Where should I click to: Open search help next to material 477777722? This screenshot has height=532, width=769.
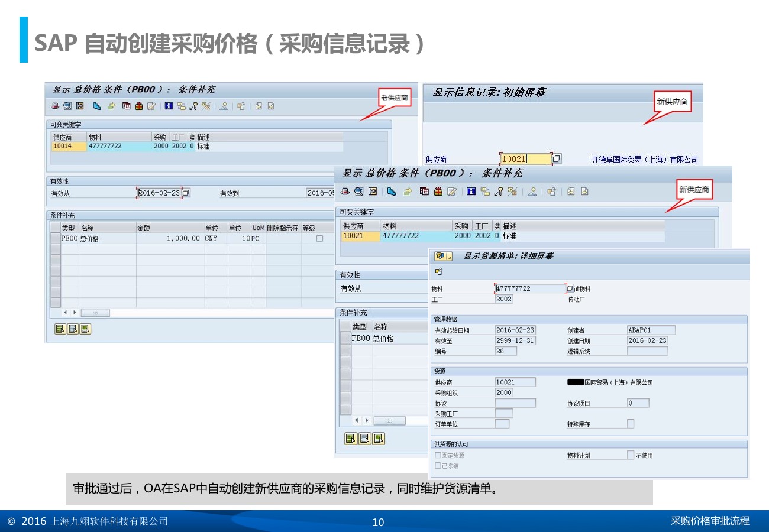[x=570, y=289]
